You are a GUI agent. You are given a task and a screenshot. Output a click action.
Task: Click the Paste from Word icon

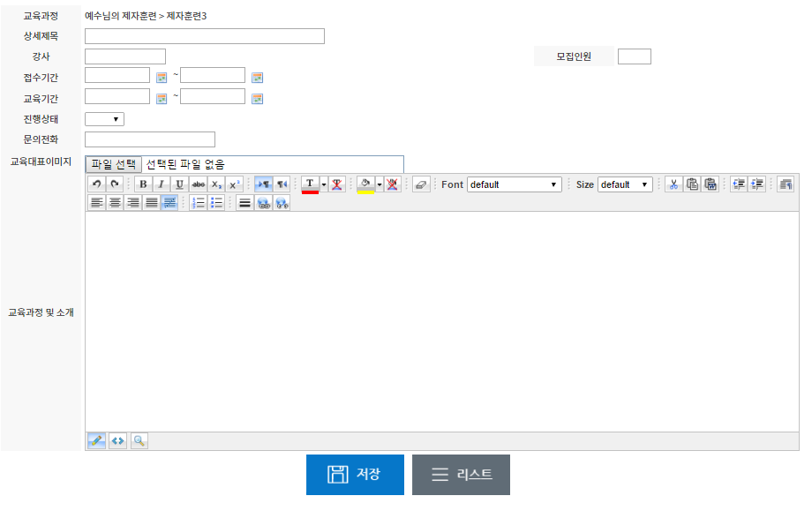[x=710, y=184]
